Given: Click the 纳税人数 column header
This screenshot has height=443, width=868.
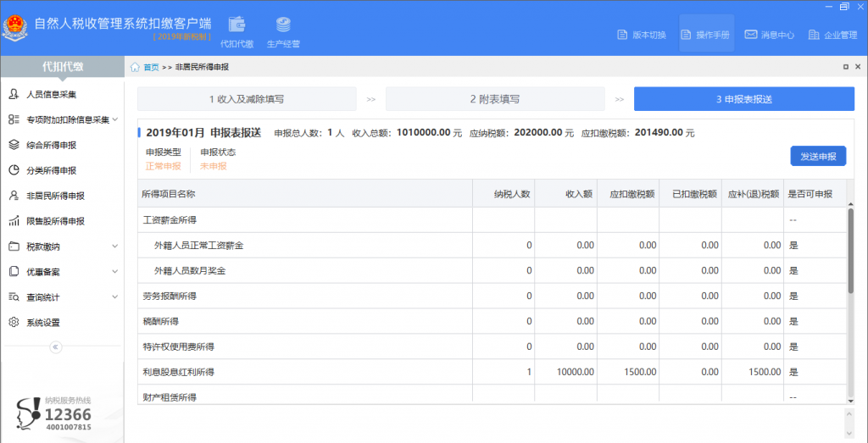Looking at the screenshot, I should click(504, 194).
